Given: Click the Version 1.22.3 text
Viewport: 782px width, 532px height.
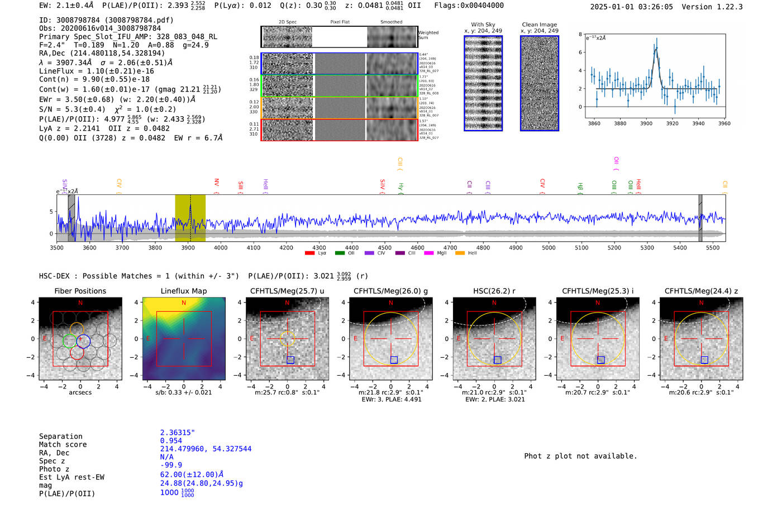Looking at the screenshot, I should 712,7.
